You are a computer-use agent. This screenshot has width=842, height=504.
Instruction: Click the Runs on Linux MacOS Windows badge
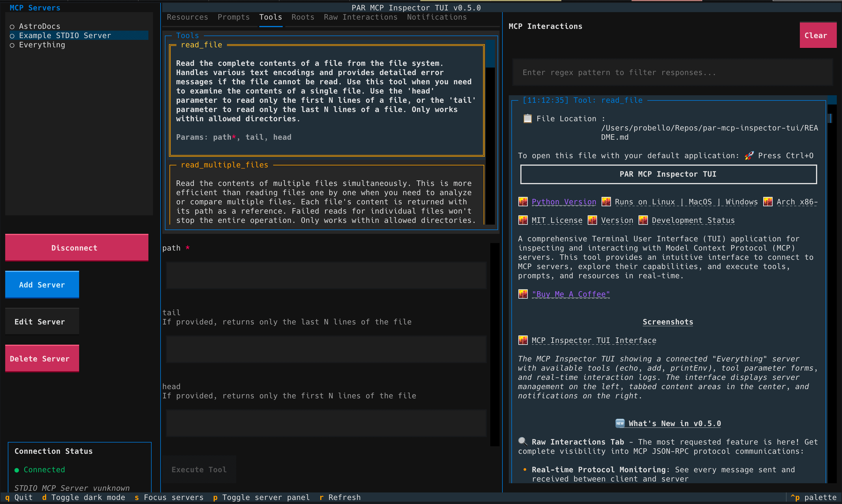(686, 202)
